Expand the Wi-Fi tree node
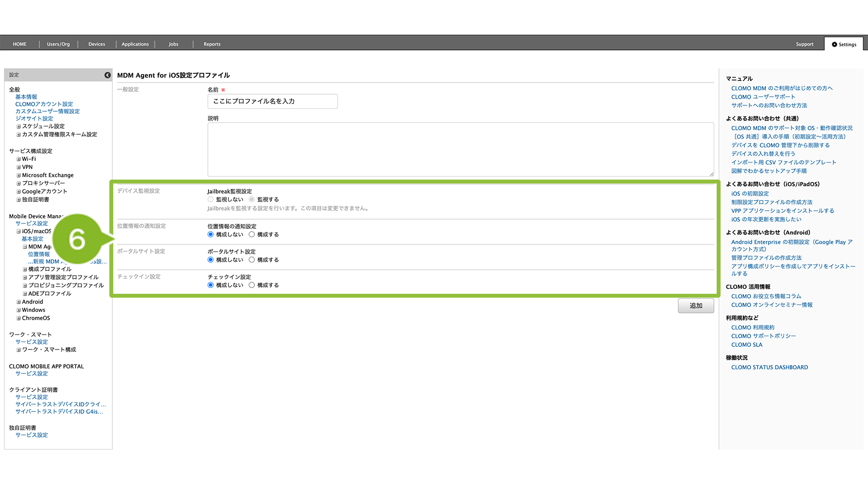868x488 pixels. (x=19, y=159)
